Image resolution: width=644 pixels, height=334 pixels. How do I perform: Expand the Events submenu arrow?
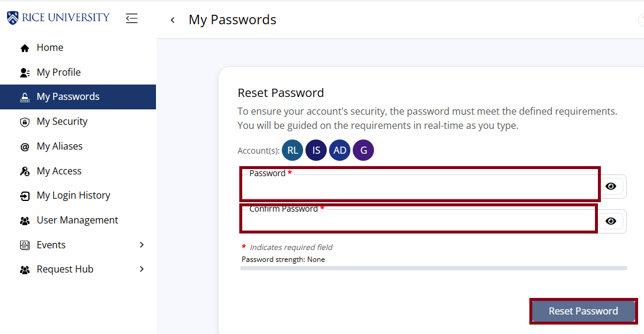[142, 245]
